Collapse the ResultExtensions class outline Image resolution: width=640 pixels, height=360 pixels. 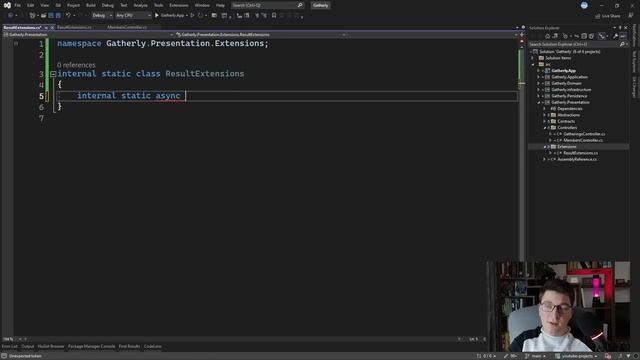coord(53,74)
